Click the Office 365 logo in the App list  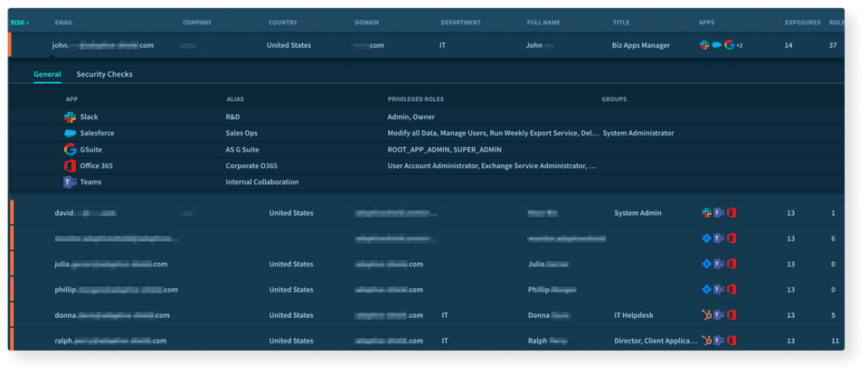point(70,166)
